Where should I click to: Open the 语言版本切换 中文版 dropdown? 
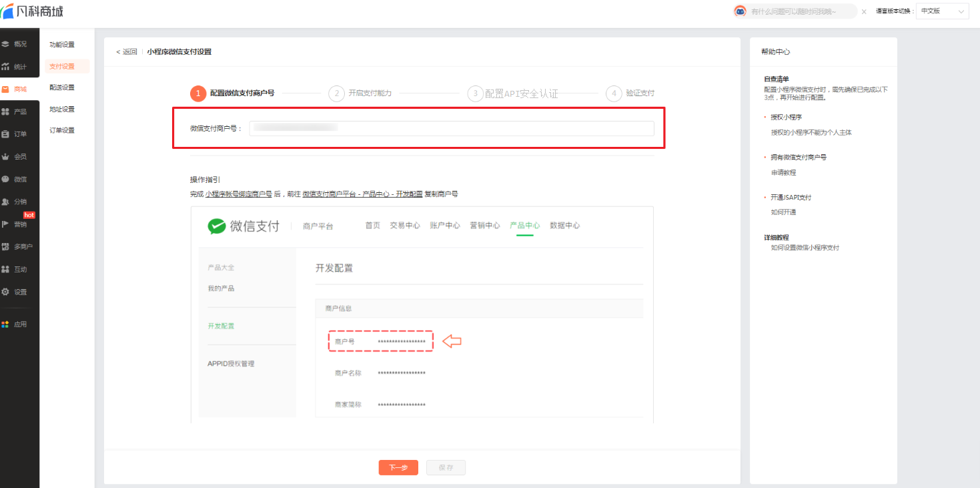tap(942, 11)
